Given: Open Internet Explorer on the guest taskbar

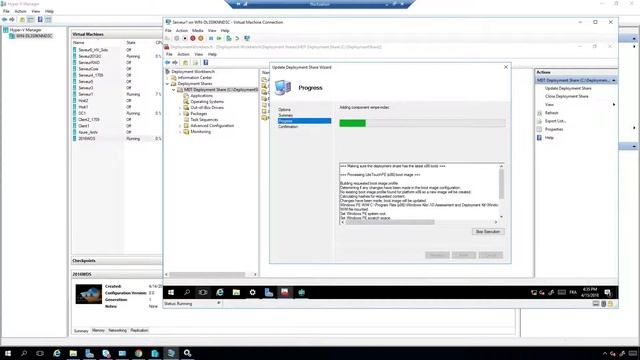Looking at the screenshot, I should [x=220, y=292].
